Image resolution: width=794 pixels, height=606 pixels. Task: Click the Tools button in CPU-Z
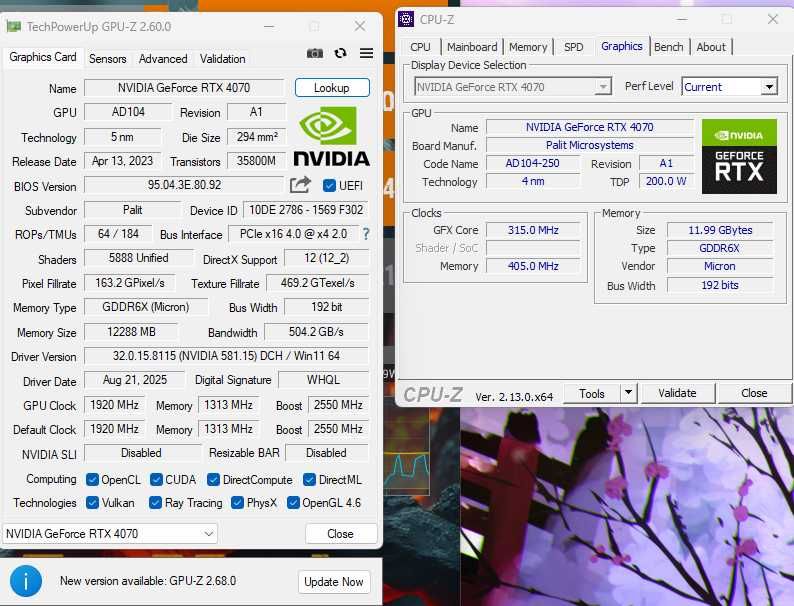[x=592, y=393]
